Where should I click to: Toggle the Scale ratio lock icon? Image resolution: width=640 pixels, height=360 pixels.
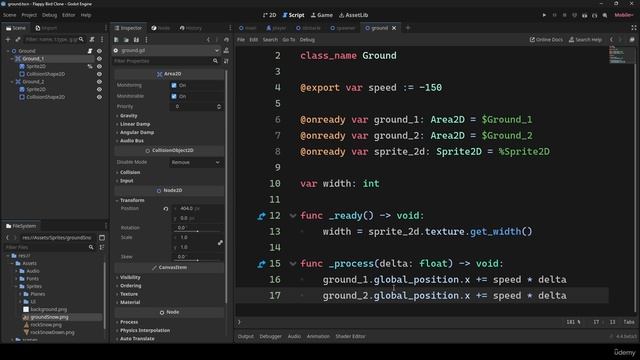(x=220, y=242)
